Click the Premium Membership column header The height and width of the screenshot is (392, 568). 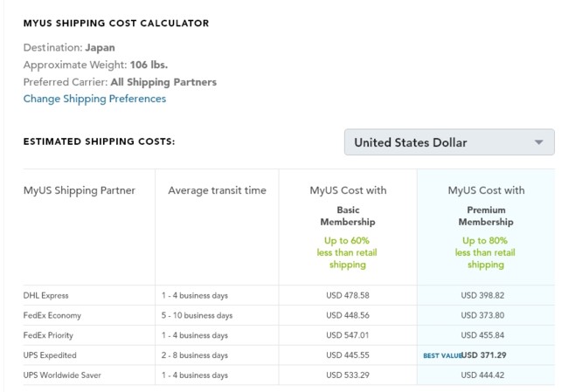[x=486, y=216]
